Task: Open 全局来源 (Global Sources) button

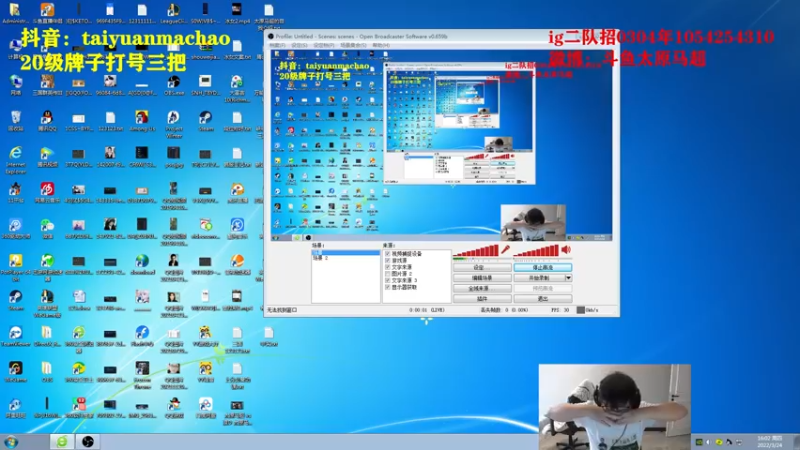Action: click(482, 288)
